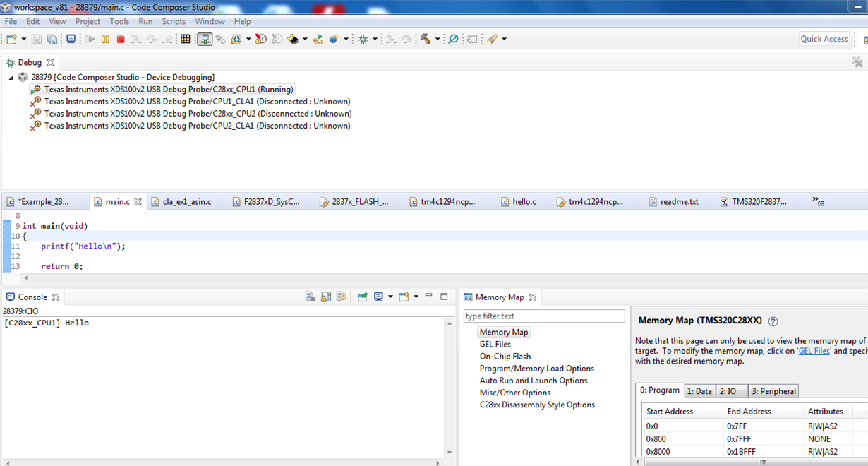Screen dimensions: 868x466
Task: Select Auto Run and Launch Options
Action: (x=534, y=381)
